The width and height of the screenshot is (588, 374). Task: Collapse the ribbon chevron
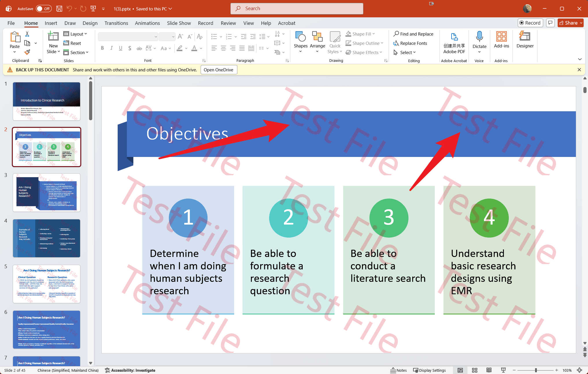(x=580, y=59)
